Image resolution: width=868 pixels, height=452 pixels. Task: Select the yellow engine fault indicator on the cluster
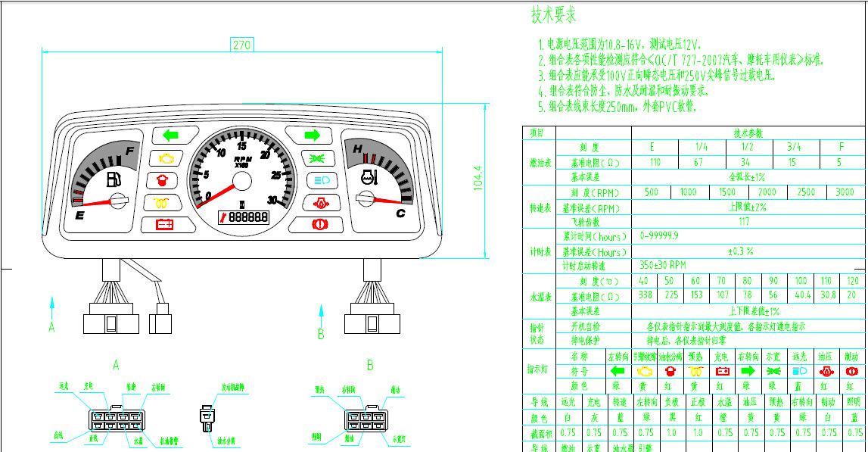pos(167,158)
